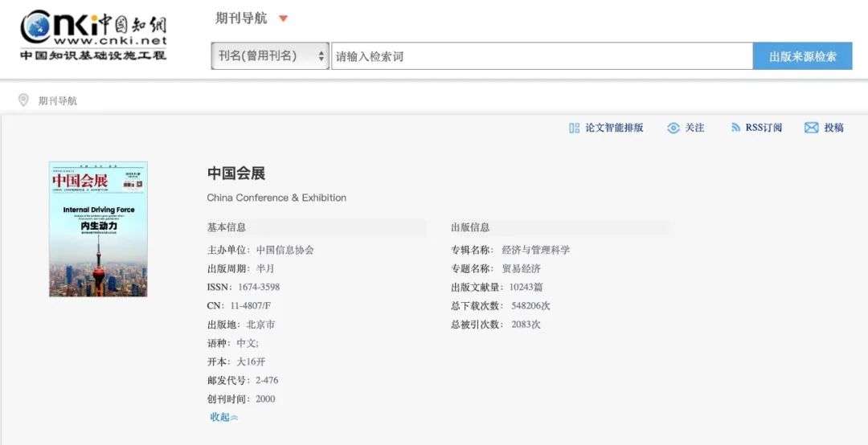Focus the 请输入检索词 search input
The width and height of the screenshot is (868, 445).
542,56
